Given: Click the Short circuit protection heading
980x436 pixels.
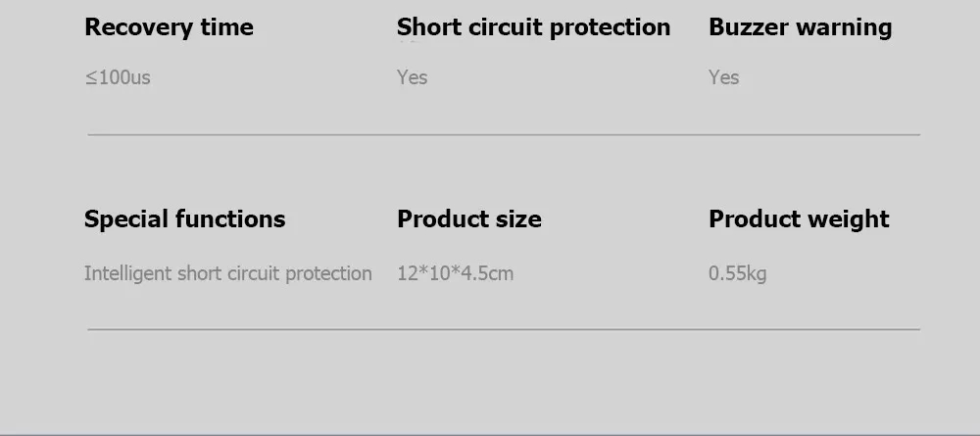Looking at the screenshot, I should coord(533,27).
